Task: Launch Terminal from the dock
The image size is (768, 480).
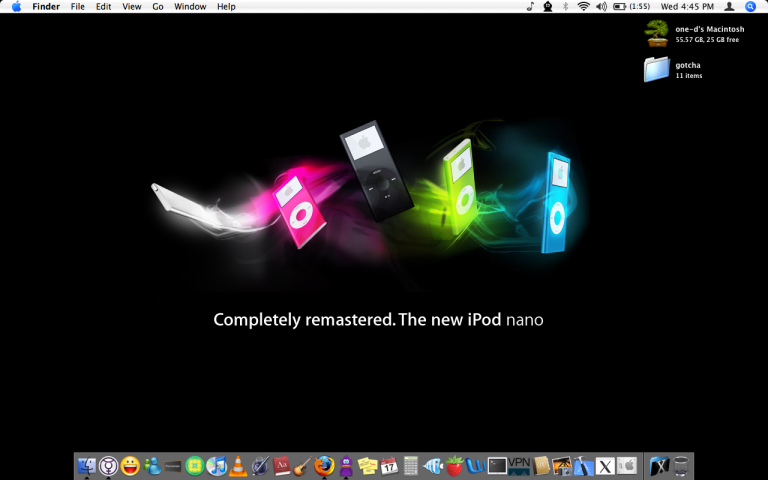Action: click(497, 466)
